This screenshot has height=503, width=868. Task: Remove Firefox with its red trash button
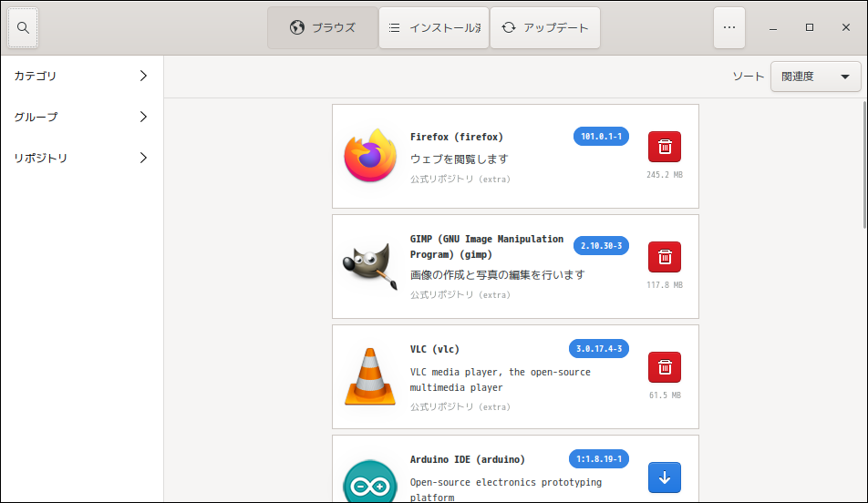coord(665,147)
